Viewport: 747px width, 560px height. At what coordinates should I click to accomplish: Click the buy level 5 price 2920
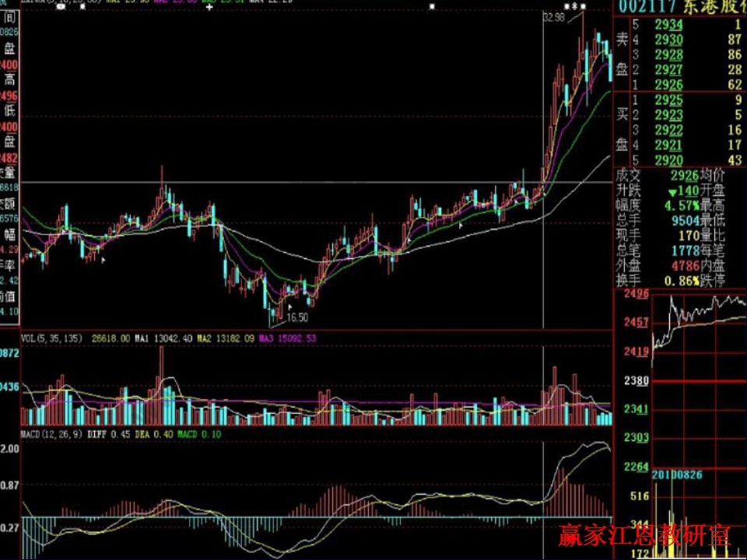pyautogui.click(x=668, y=159)
